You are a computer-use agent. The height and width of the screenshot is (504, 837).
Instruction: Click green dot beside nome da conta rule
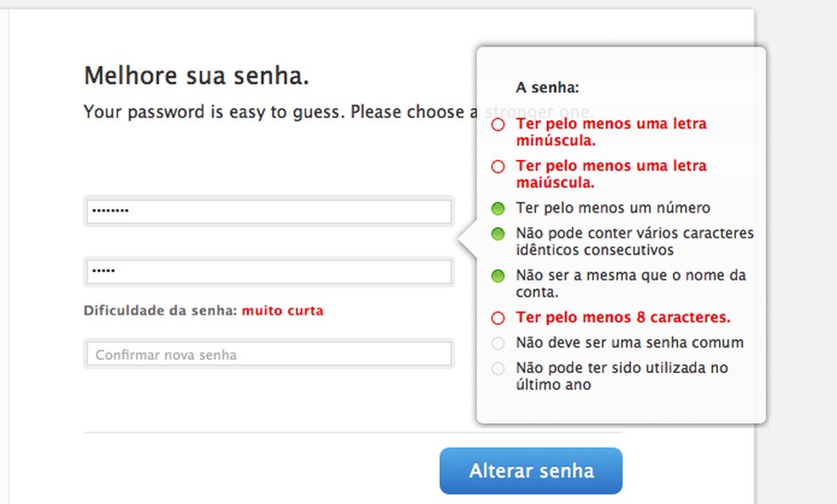498,276
